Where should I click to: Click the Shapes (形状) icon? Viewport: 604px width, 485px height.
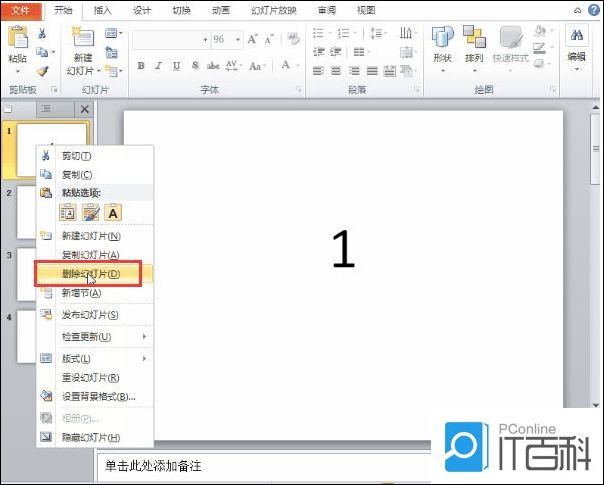442,38
